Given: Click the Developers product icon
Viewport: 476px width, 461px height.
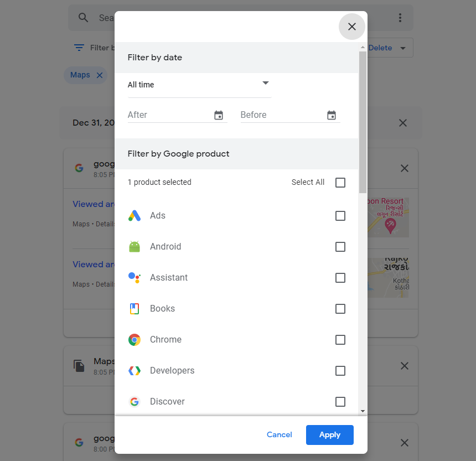Looking at the screenshot, I should pos(134,371).
